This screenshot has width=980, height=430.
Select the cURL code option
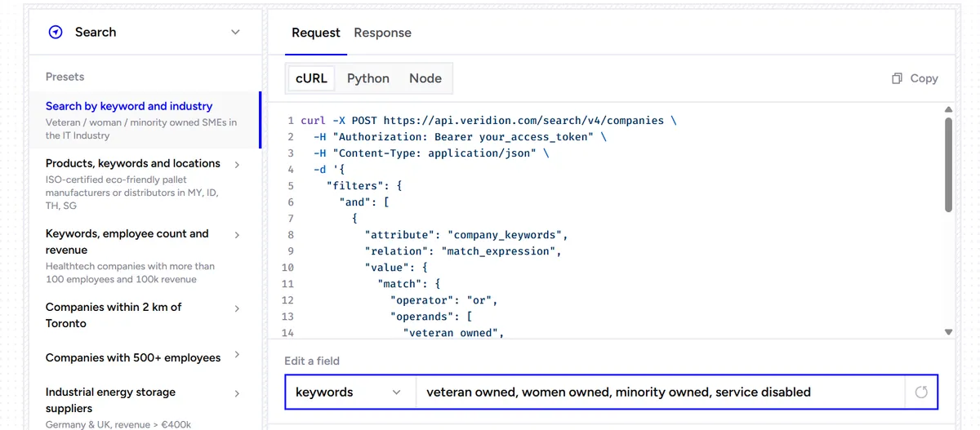(x=311, y=78)
